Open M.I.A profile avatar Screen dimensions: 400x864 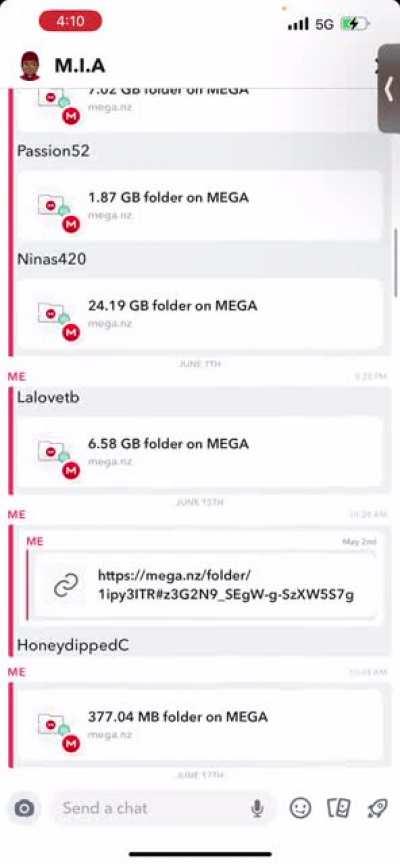click(x=30, y=66)
